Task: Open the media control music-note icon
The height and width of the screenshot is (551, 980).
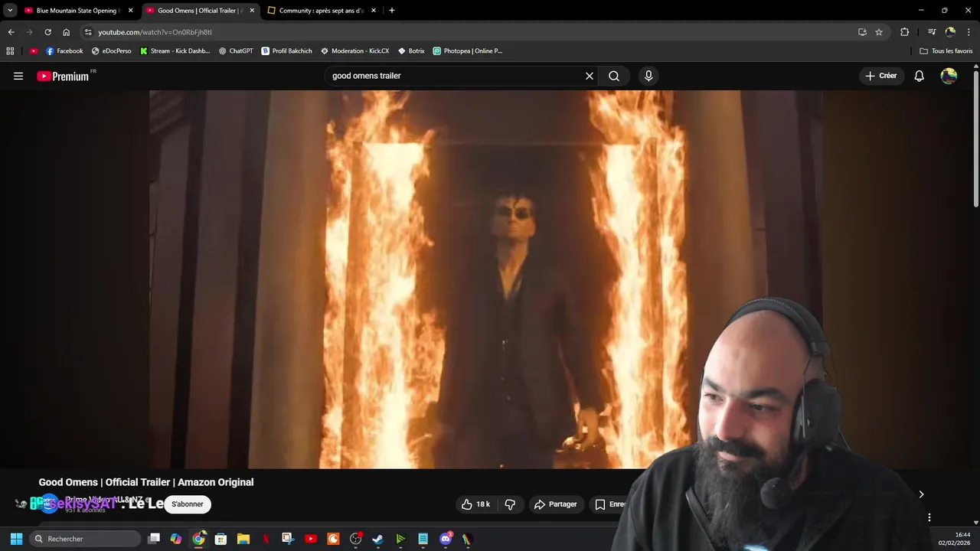Action: [x=932, y=32]
